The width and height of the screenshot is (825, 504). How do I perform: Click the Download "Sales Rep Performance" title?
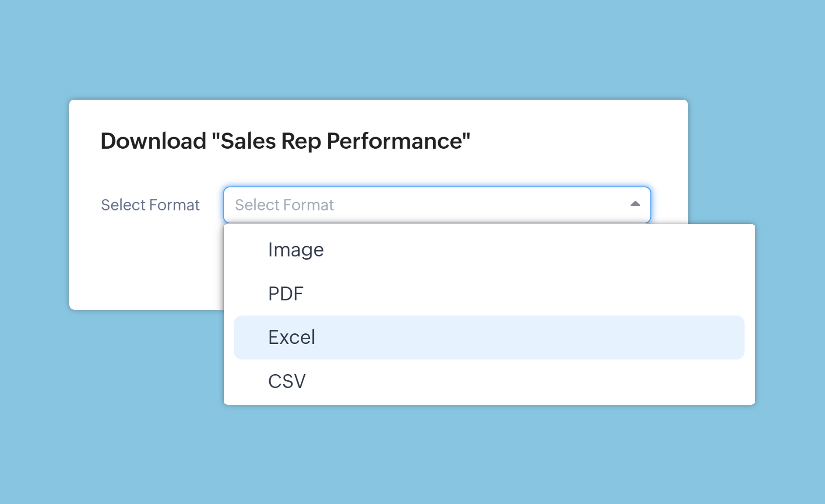pyautogui.click(x=285, y=141)
